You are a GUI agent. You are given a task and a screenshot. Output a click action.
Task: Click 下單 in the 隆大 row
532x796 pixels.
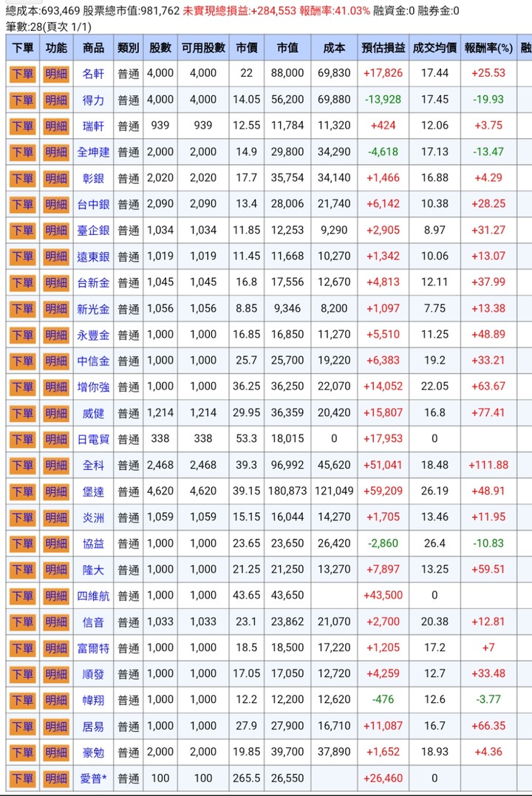pyautogui.click(x=22, y=570)
